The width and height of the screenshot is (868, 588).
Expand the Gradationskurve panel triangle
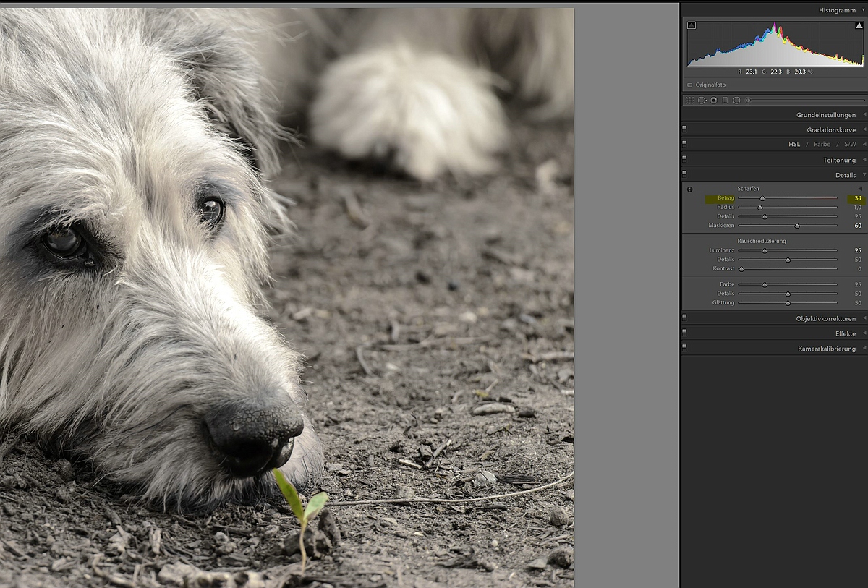click(x=864, y=130)
